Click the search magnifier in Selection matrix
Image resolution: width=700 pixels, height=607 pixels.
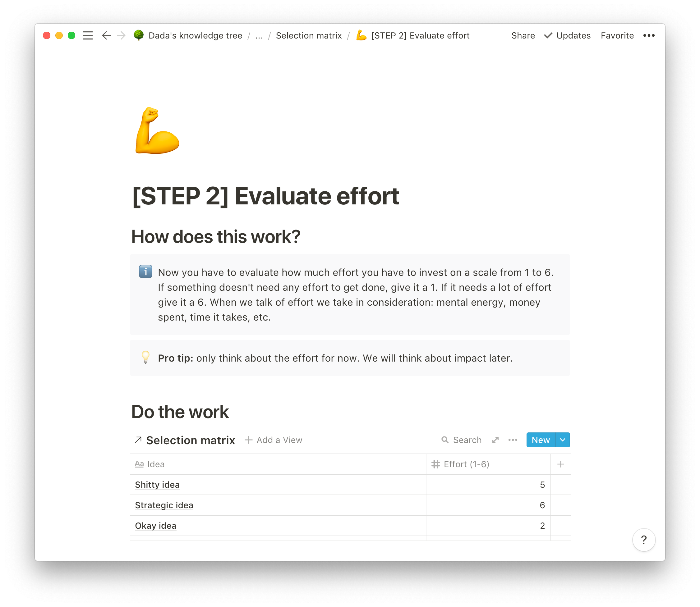click(445, 440)
